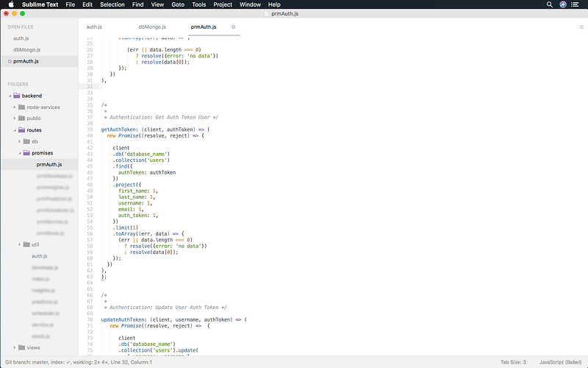The height and width of the screenshot is (368, 588).
Task: Click the db folder icon
Action: (26, 141)
